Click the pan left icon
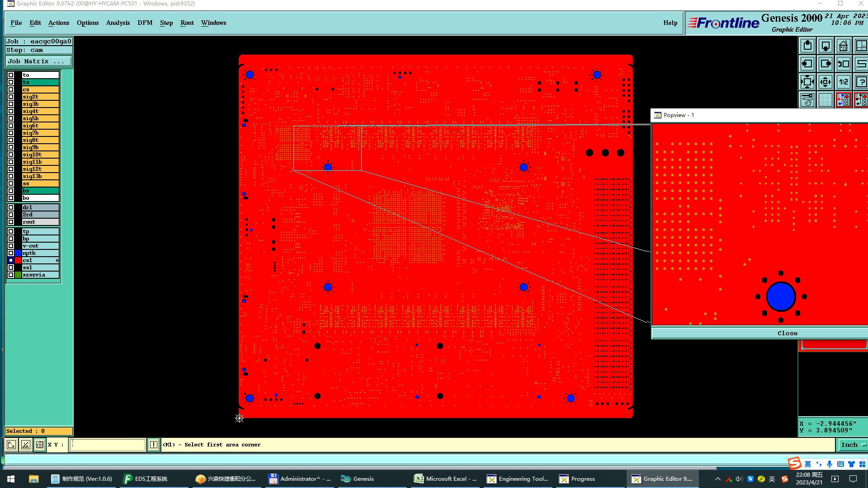 pos(807,64)
